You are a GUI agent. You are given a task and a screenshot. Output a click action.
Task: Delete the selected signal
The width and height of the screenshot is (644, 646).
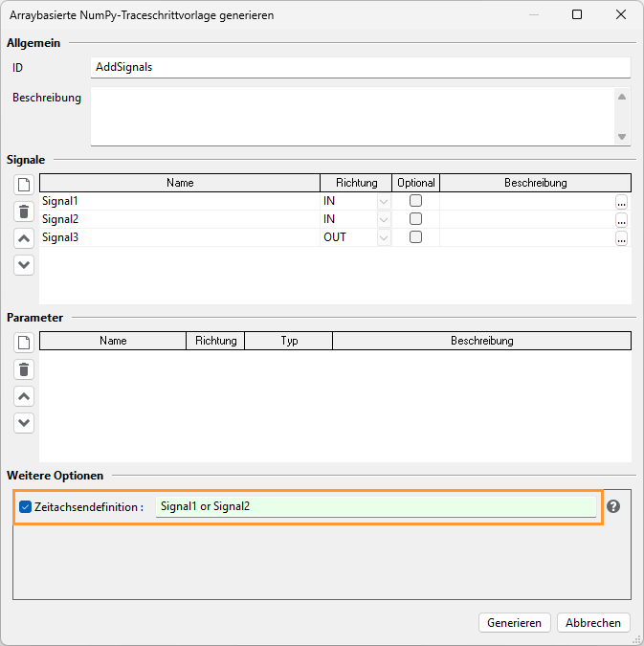[x=24, y=212]
